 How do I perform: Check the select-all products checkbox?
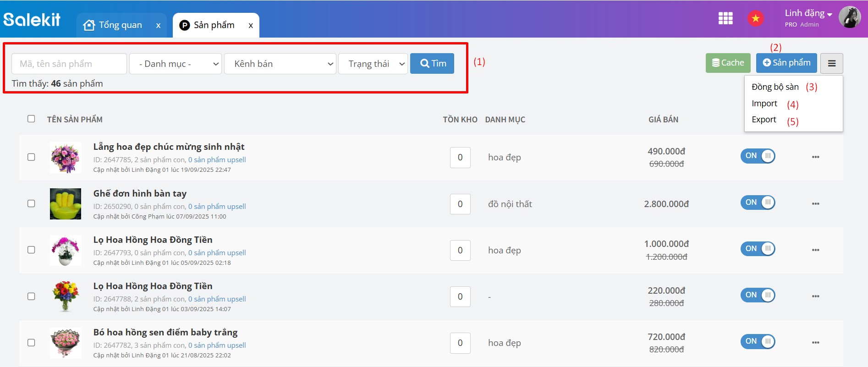(31, 119)
